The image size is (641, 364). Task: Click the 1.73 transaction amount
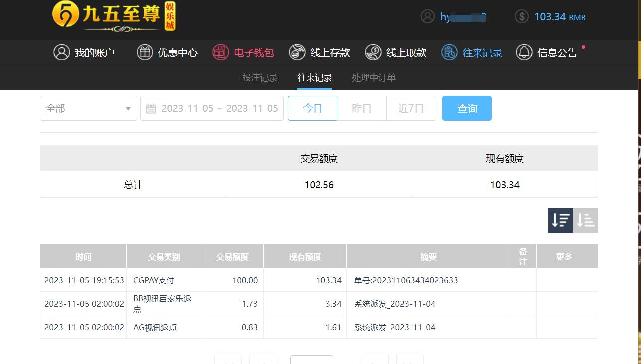[x=250, y=304]
